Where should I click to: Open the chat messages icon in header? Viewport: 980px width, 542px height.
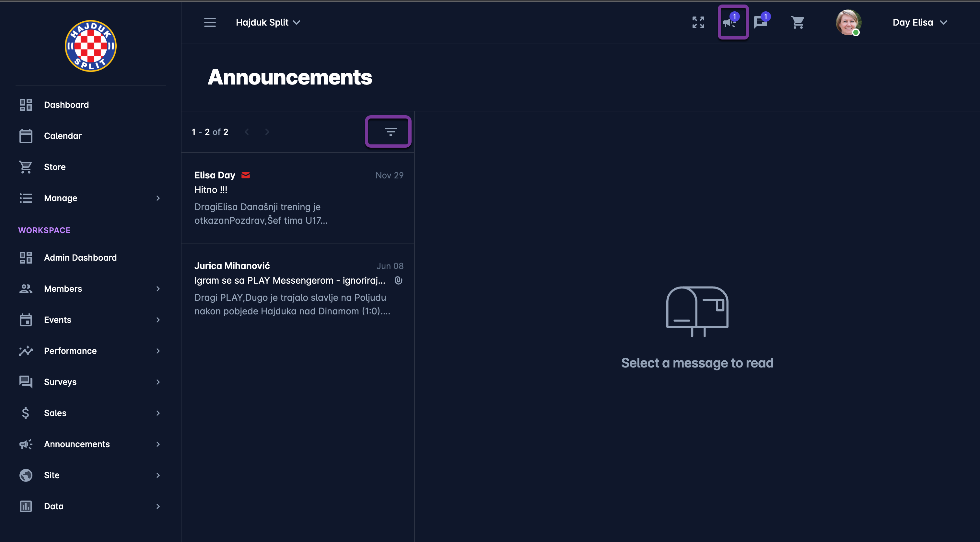(761, 22)
